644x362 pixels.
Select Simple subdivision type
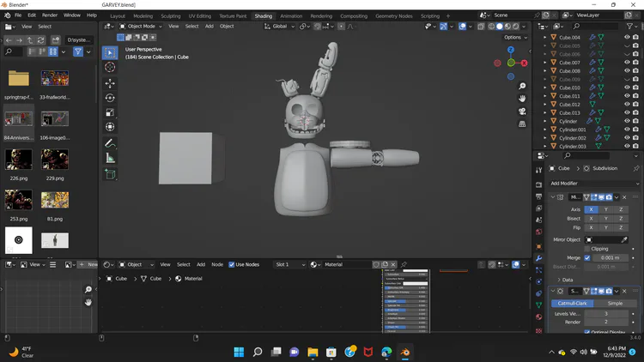tap(615, 304)
